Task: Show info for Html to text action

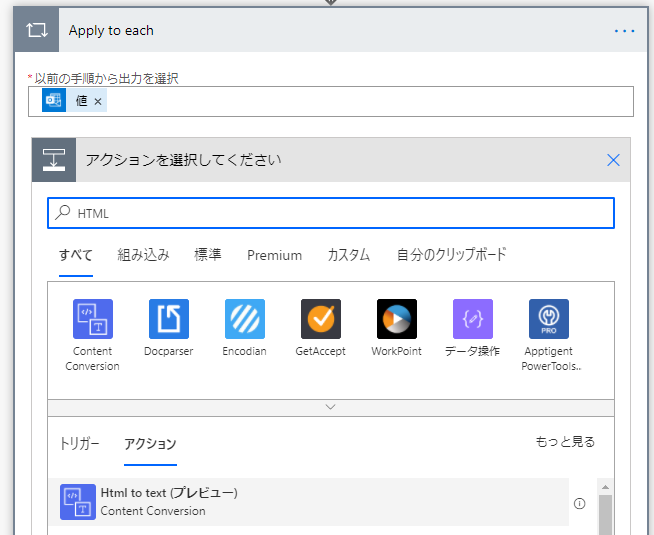Action: tap(579, 503)
